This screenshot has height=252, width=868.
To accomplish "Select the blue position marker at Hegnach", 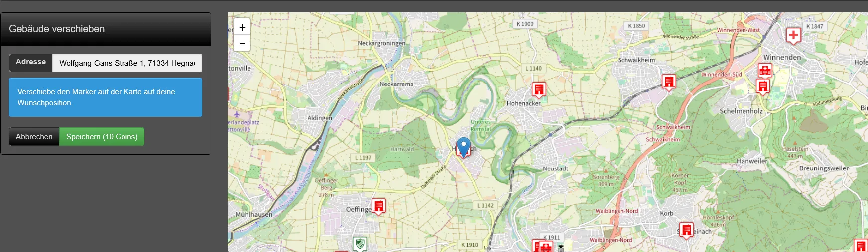I will click(x=464, y=148).
